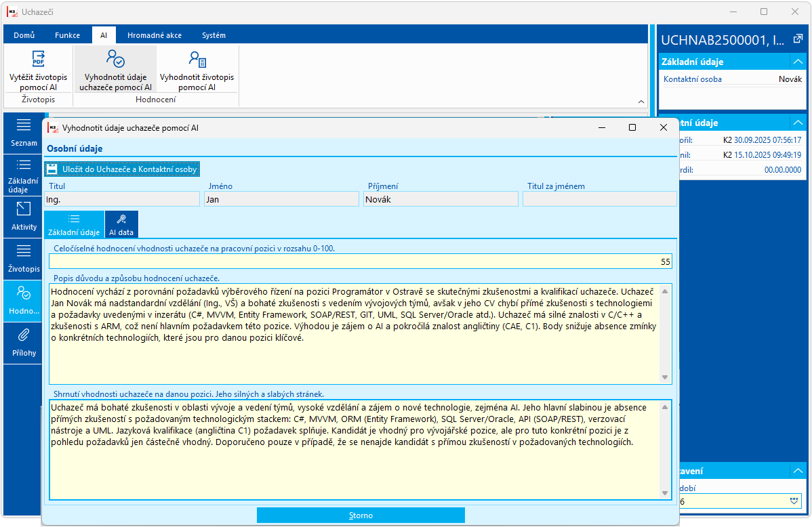The width and height of the screenshot is (812, 527).
Task: Switch to the AI data dialog tab
Action: (x=121, y=224)
